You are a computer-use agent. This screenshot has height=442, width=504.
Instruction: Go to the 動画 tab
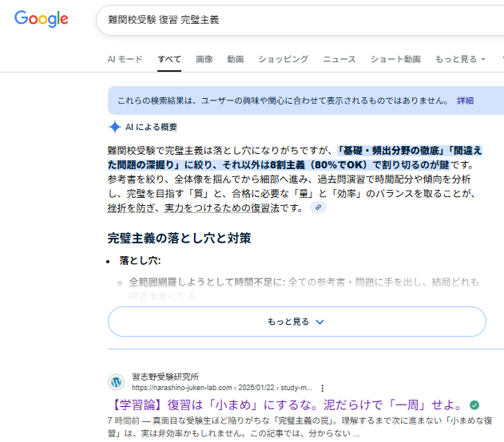tap(235, 59)
